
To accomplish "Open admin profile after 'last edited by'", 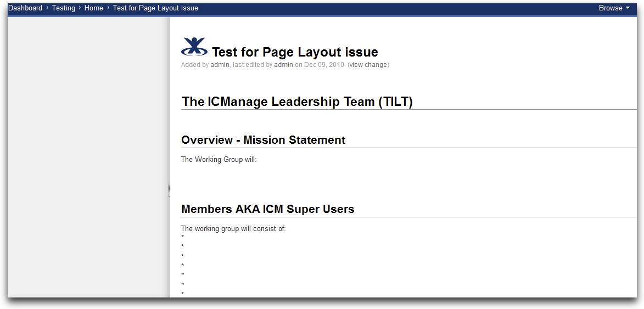I will coord(283,65).
